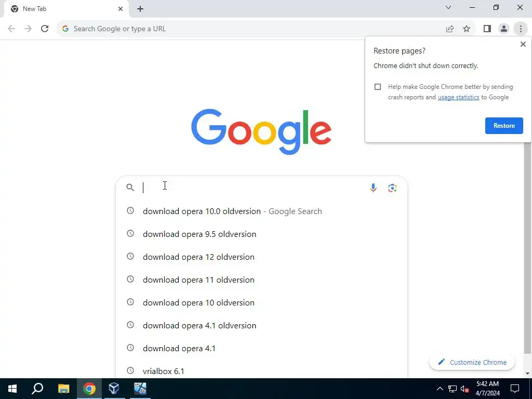Show hidden system tray icons
Image resolution: width=532 pixels, height=399 pixels.
pyautogui.click(x=440, y=389)
